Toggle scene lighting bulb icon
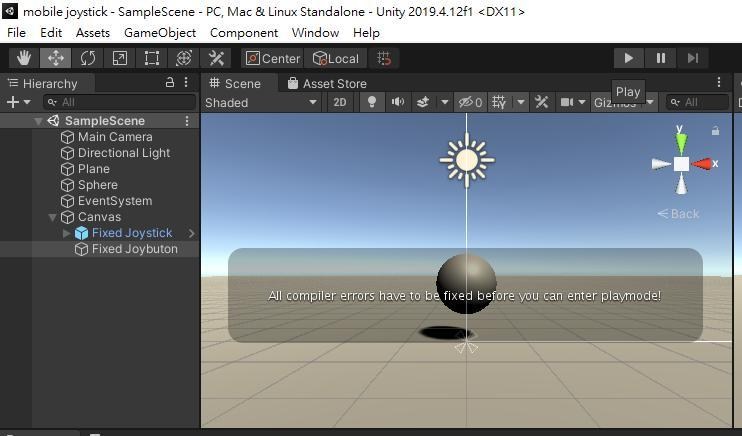The width and height of the screenshot is (742, 436). [372, 102]
